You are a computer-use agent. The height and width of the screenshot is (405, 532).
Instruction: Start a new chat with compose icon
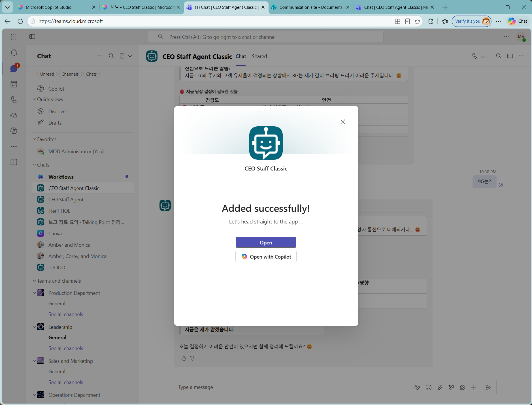[x=122, y=56]
